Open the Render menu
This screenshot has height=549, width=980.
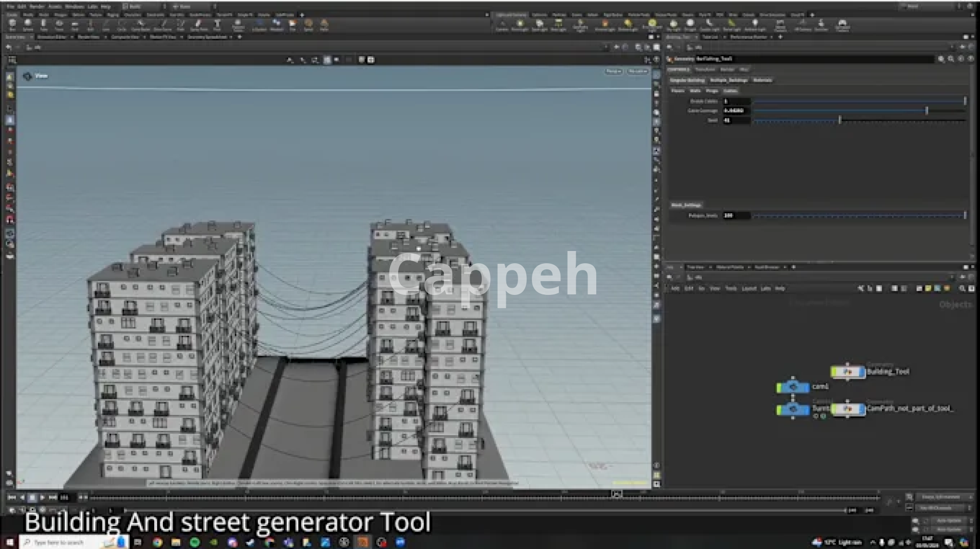(37, 7)
